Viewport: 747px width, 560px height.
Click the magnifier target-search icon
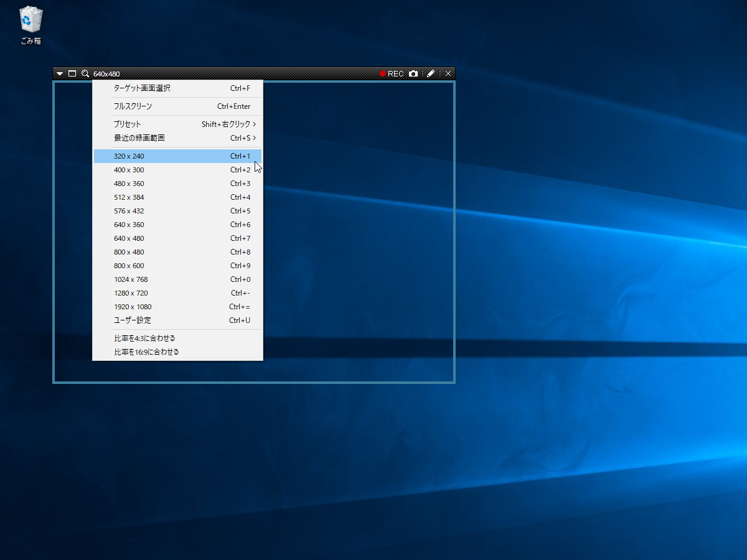click(x=85, y=73)
